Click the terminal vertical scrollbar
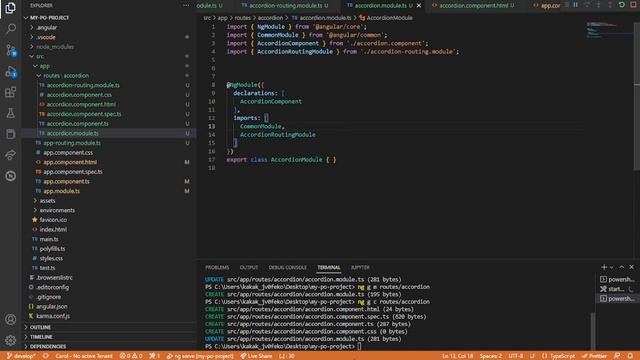The image size is (640, 360). pos(593,331)
